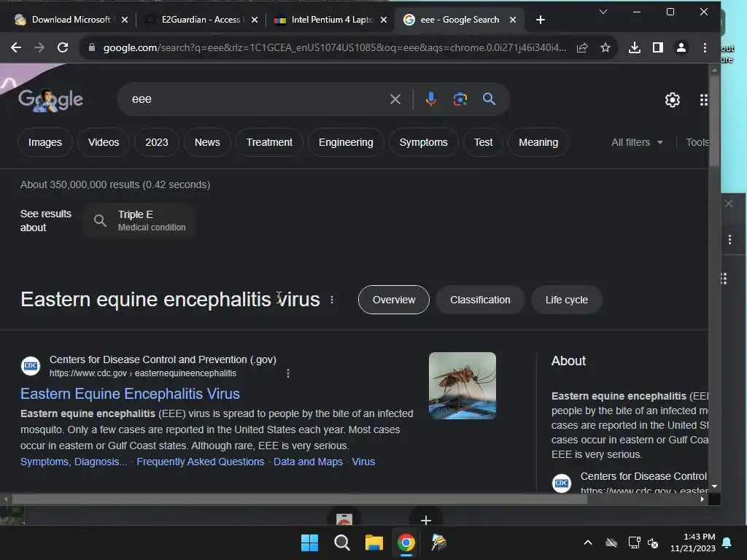Viewport: 747px width, 560px height.
Task: Open Google apps grid
Action: click(704, 99)
